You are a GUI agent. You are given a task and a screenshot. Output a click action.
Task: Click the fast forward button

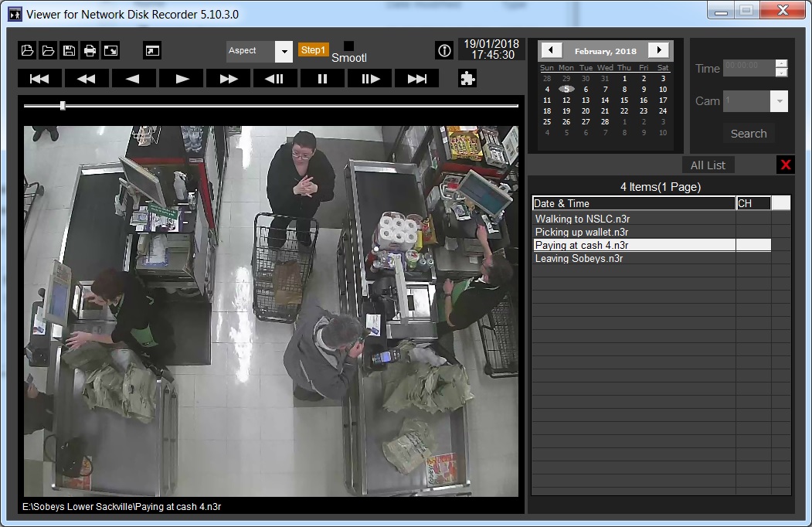pos(228,79)
